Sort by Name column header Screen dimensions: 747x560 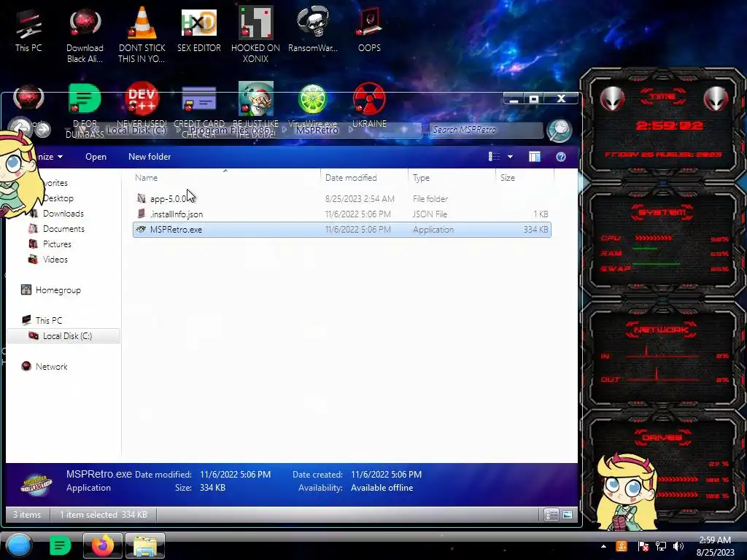click(225, 178)
